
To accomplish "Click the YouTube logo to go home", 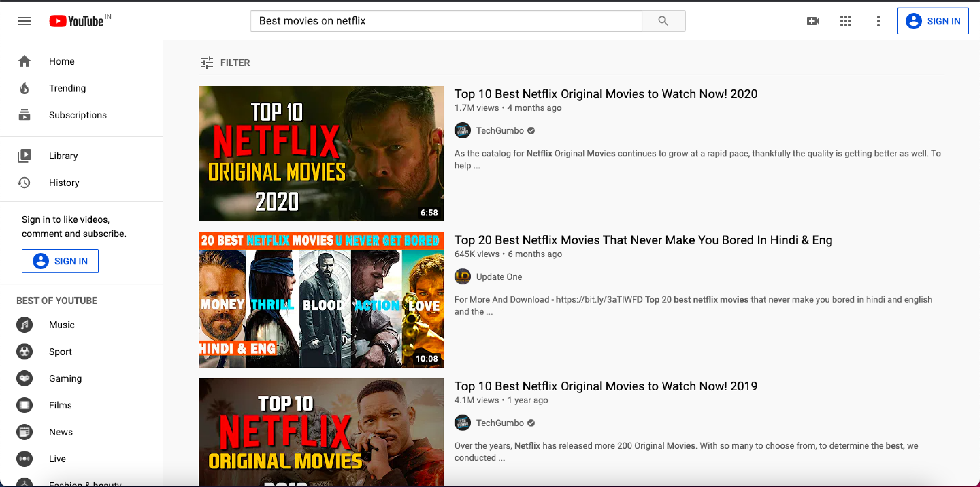I will (x=76, y=21).
